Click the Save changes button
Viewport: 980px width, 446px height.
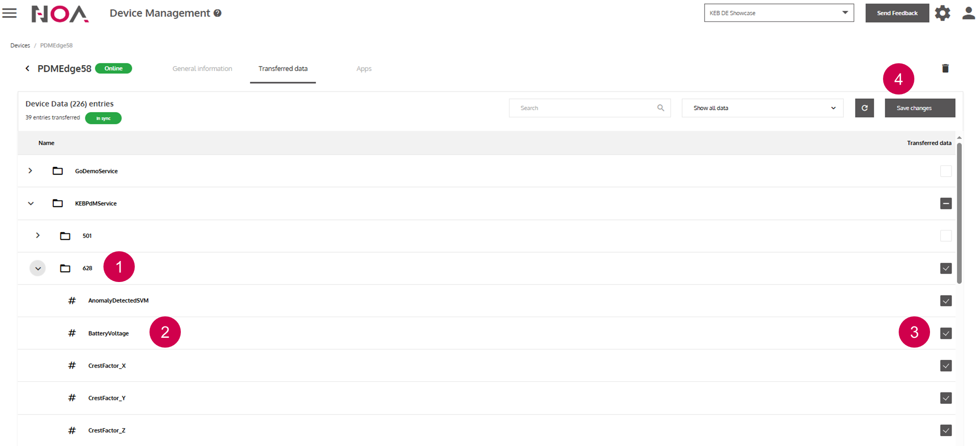click(x=919, y=108)
